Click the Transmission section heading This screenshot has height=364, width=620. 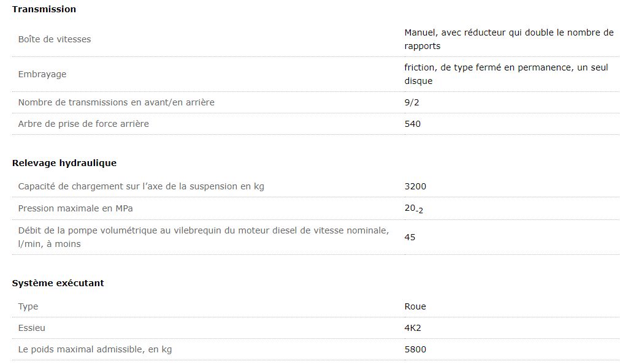tap(44, 9)
